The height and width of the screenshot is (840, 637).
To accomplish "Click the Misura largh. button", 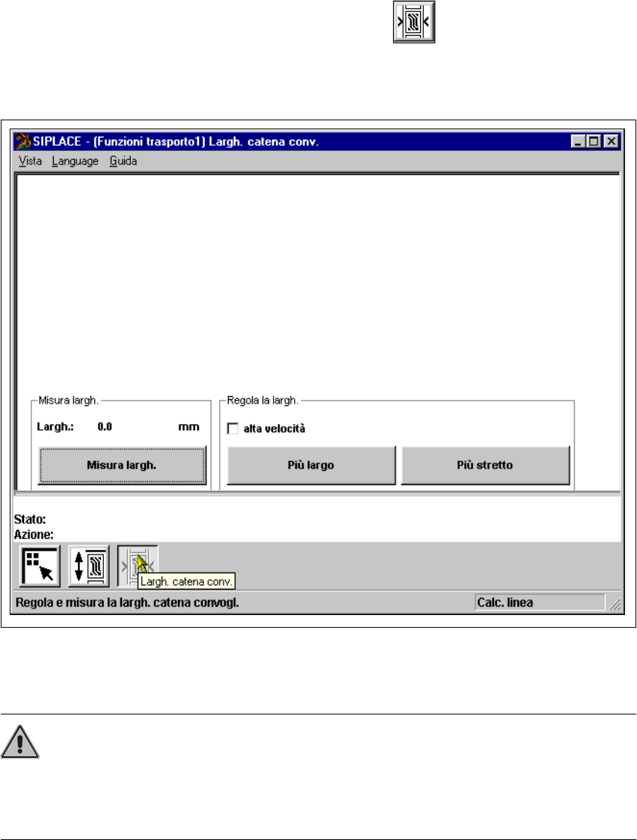I will coord(122,465).
